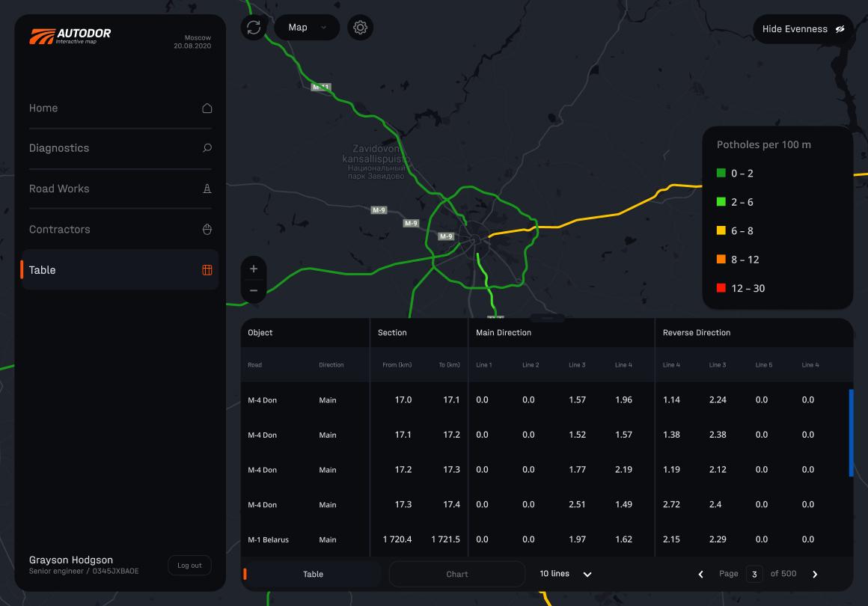This screenshot has width=868, height=606.
Task: Click the yellow 6 – 8 legend swatch
Action: pyautogui.click(x=721, y=230)
